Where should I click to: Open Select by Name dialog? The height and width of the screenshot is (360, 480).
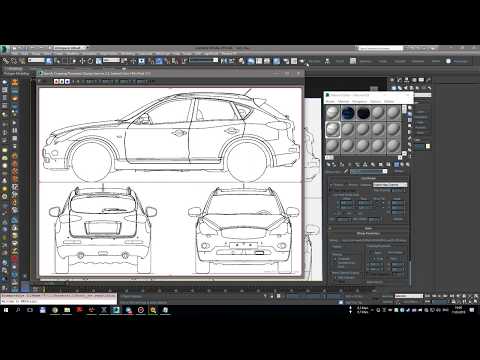(57, 61)
